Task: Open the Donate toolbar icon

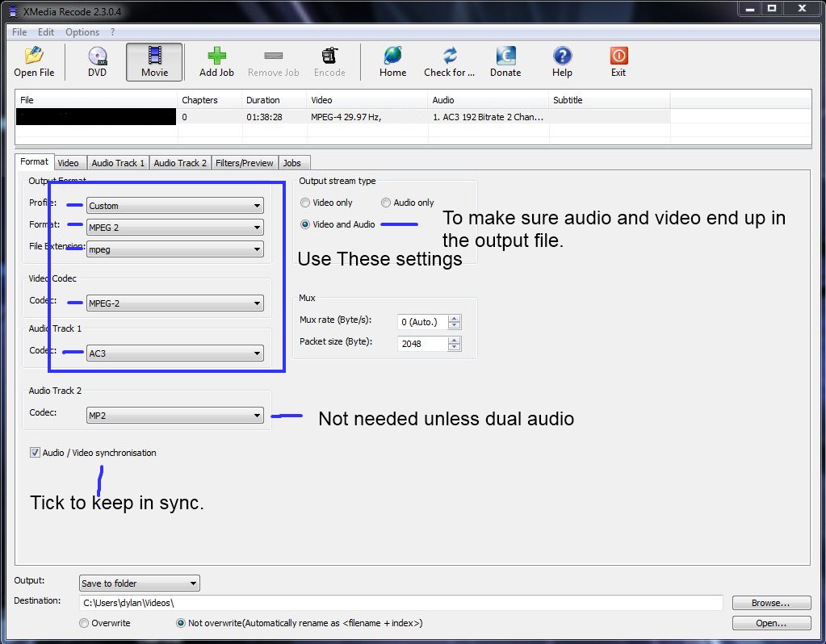Action: click(505, 56)
